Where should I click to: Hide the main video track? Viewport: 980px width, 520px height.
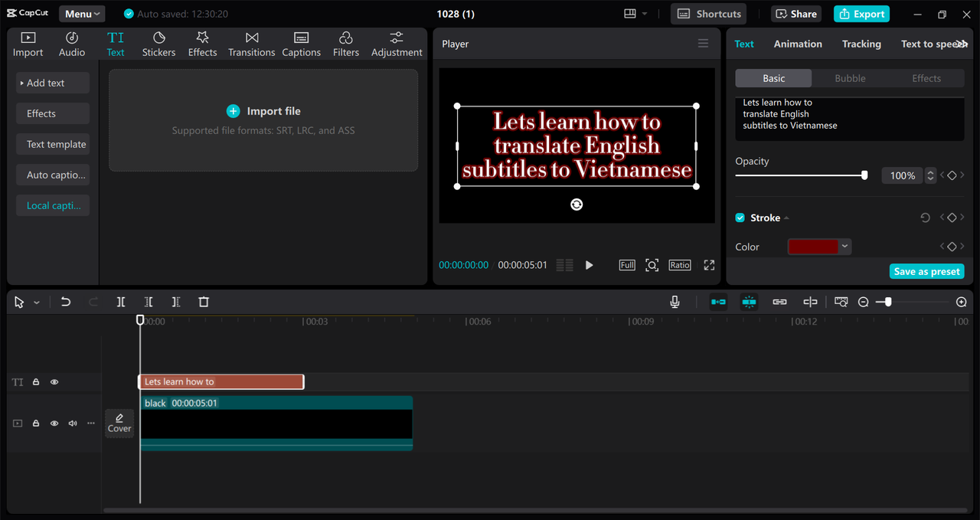[54, 423]
